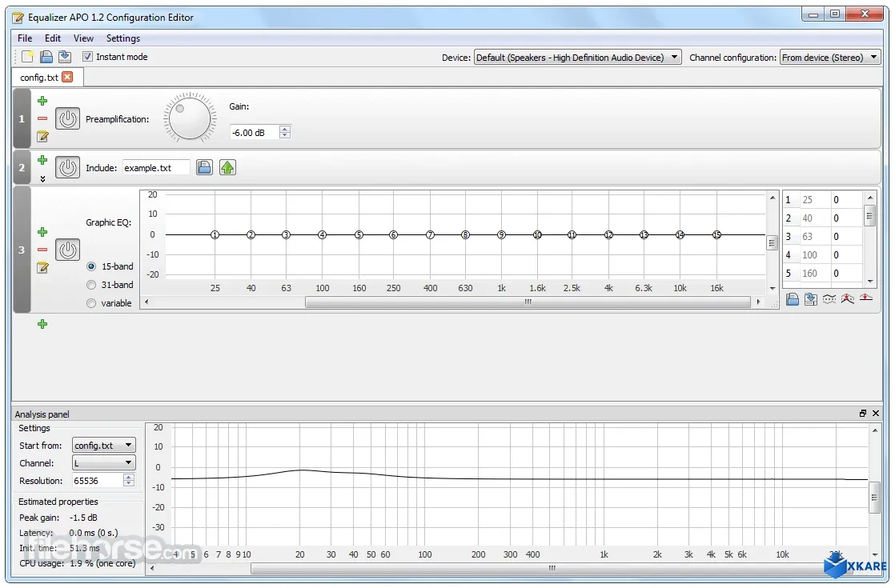Increase the Resolution spinner value
The height and width of the screenshot is (588, 895).
click(x=129, y=478)
